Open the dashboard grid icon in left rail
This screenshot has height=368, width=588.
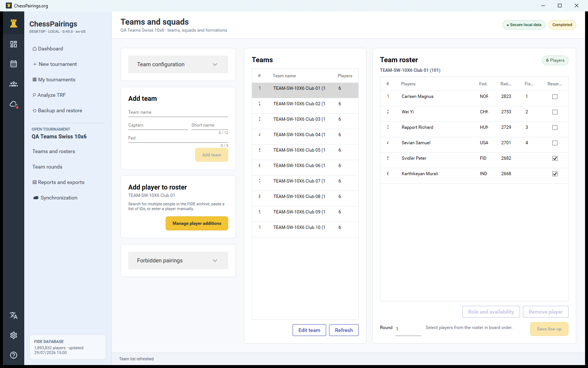point(14,44)
